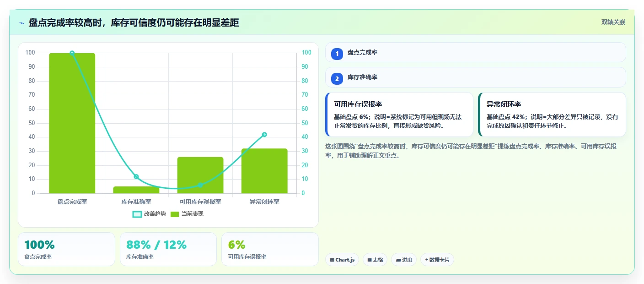Image resolution: width=644 pixels, height=284 pixels.
Task: Toggle the 当前表现 legend entry
Action: point(187,214)
